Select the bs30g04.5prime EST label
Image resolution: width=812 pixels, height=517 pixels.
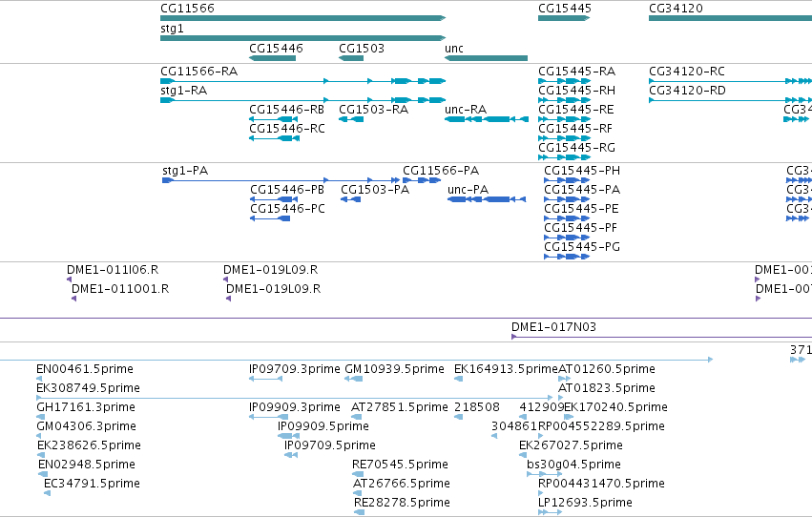pos(573,465)
